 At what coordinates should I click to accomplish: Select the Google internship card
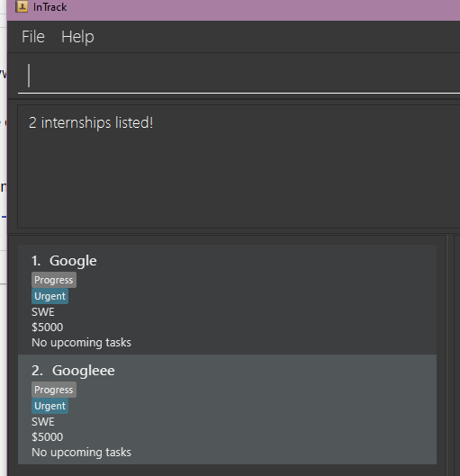click(x=227, y=300)
